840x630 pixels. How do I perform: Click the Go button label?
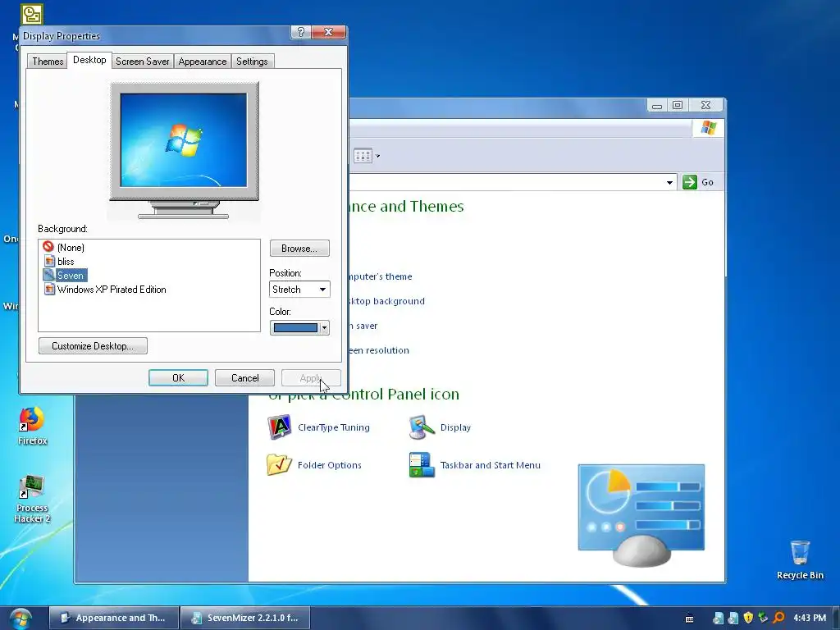point(707,182)
